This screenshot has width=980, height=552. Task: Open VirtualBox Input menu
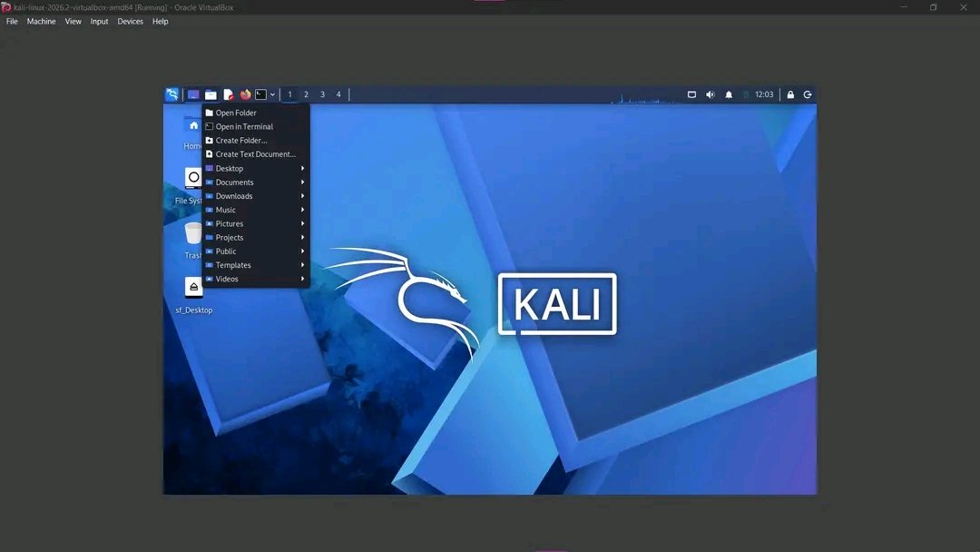[x=99, y=21]
